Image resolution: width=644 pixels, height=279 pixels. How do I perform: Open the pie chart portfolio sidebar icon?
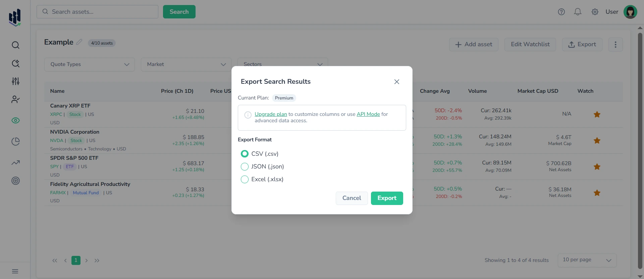pyautogui.click(x=15, y=141)
